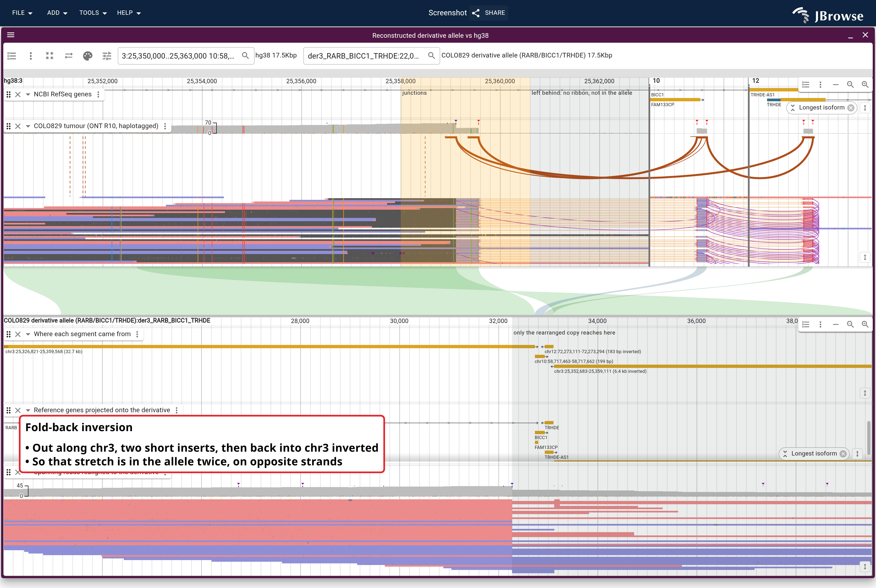Click the RefSeq track height resize handle
Screen dimensions: 876x588
[x=865, y=108]
